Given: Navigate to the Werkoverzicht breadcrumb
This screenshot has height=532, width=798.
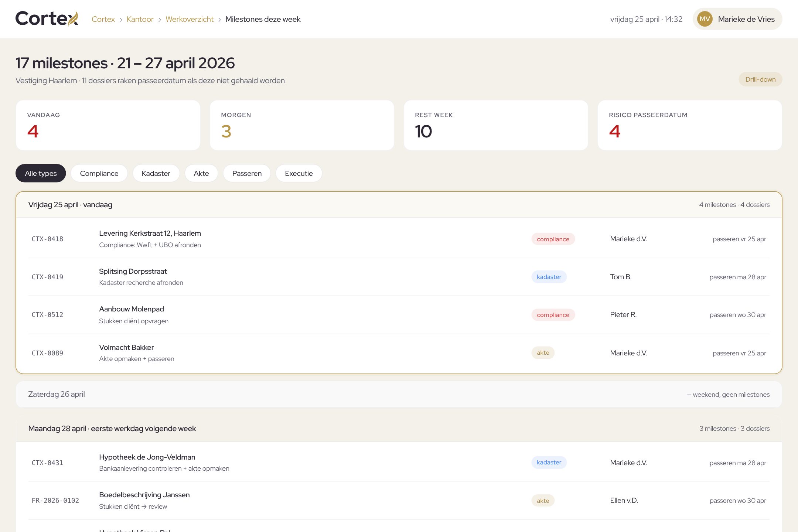Looking at the screenshot, I should point(190,19).
